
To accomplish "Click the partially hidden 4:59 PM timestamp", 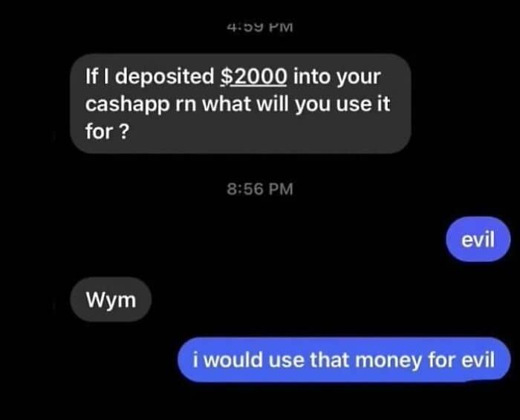I will pos(260,28).
